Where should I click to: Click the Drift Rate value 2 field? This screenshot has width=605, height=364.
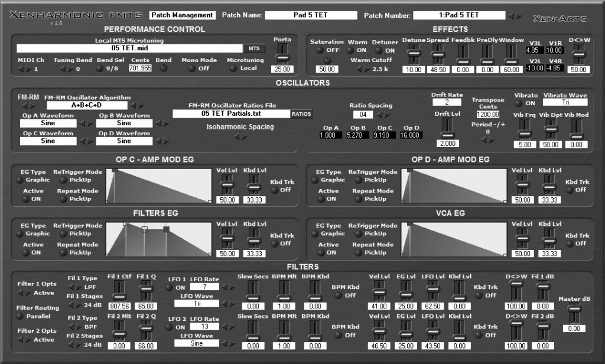447,102
